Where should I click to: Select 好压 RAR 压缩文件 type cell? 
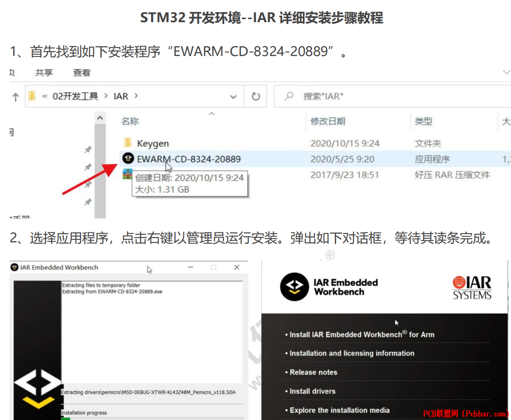452,175
